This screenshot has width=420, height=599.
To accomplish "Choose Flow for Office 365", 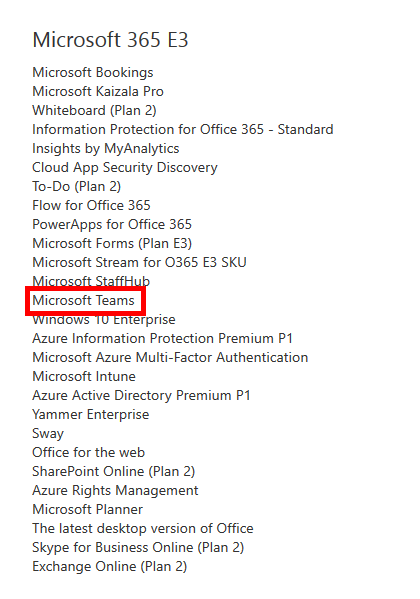I will tap(91, 206).
